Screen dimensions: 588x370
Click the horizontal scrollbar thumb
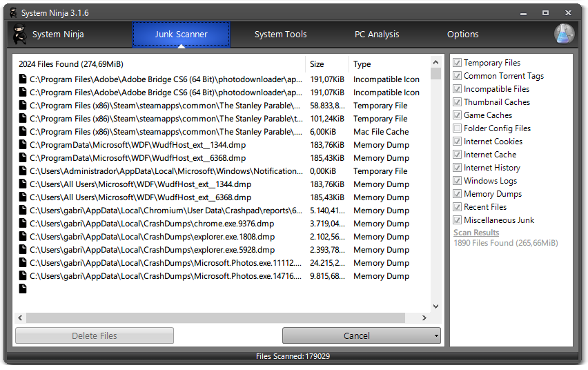pyautogui.click(x=215, y=318)
